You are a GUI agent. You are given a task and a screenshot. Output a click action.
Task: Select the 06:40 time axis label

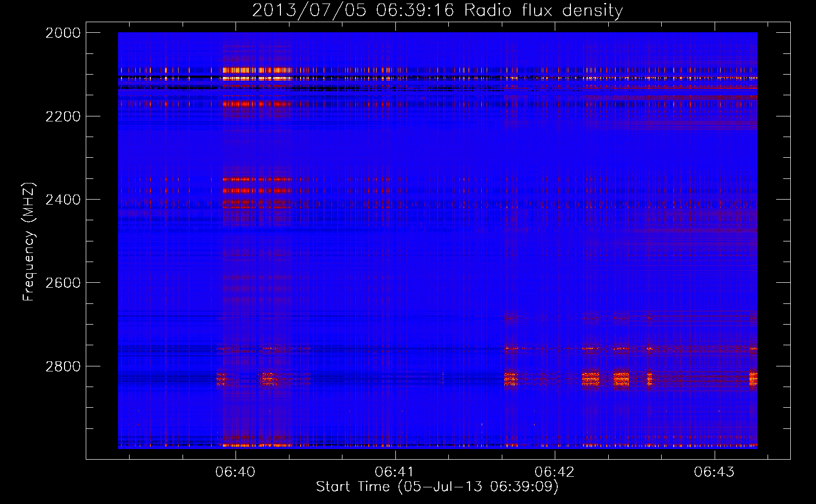[236, 472]
